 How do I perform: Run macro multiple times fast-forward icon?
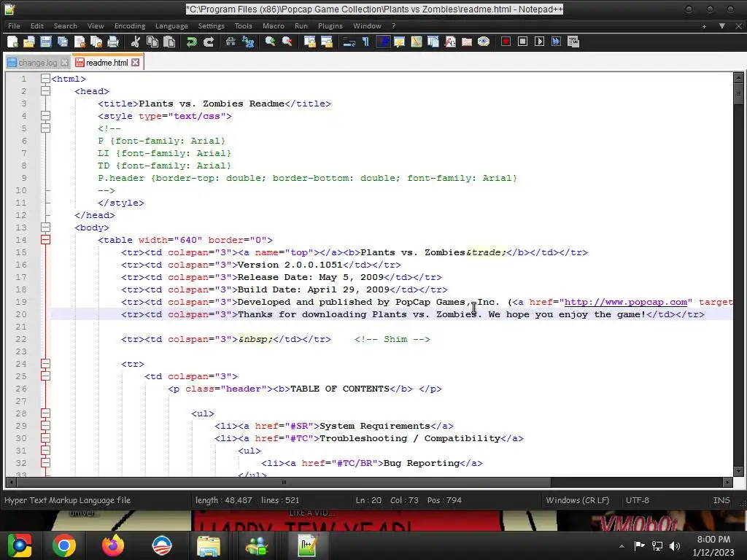(556, 42)
